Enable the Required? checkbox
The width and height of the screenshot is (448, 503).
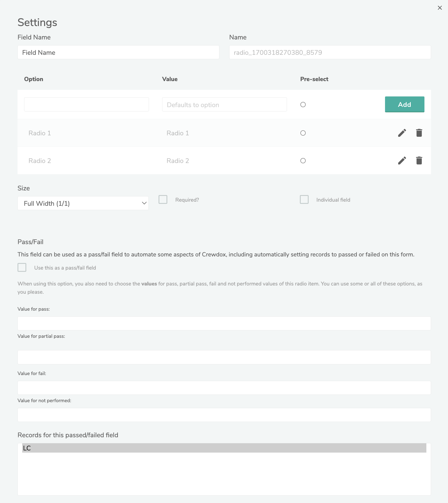pyautogui.click(x=163, y=199)
